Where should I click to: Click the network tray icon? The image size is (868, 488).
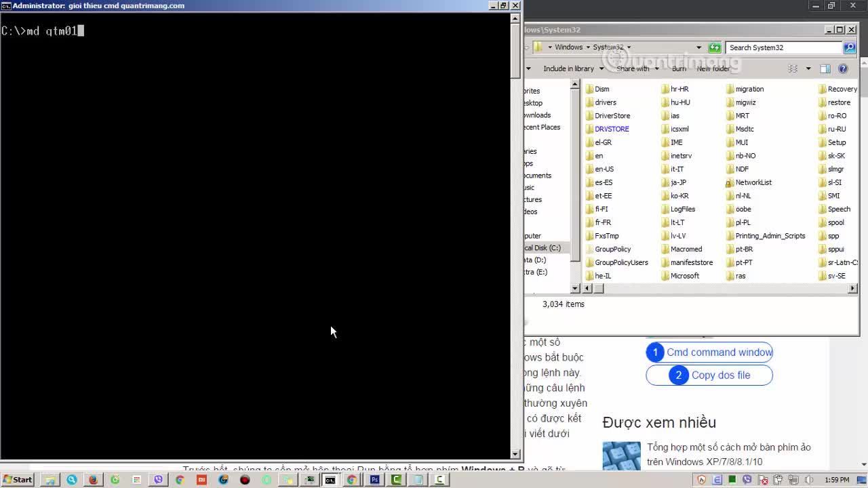click(x=793, y=480)
